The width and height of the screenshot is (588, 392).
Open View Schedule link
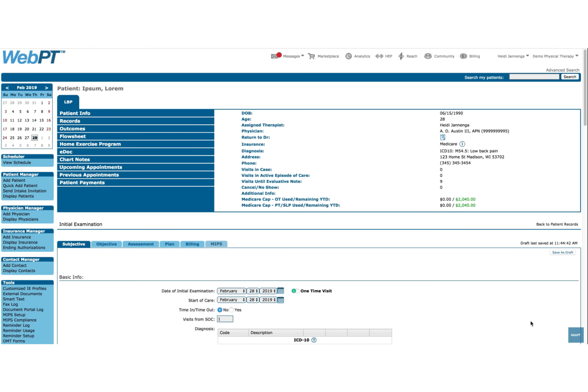(17, 163)
